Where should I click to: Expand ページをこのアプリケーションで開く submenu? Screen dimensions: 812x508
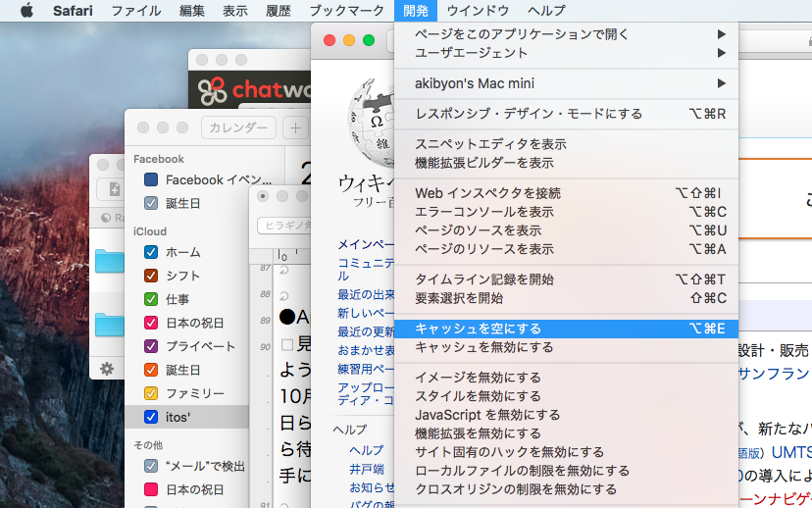[566, 34]
